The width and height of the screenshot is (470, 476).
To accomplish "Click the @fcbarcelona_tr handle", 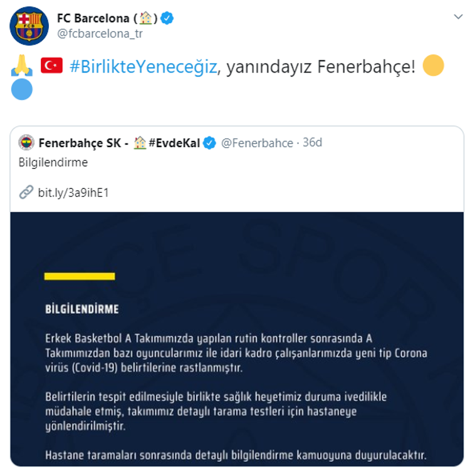I will pyautogui.click(x=100, y=33).
